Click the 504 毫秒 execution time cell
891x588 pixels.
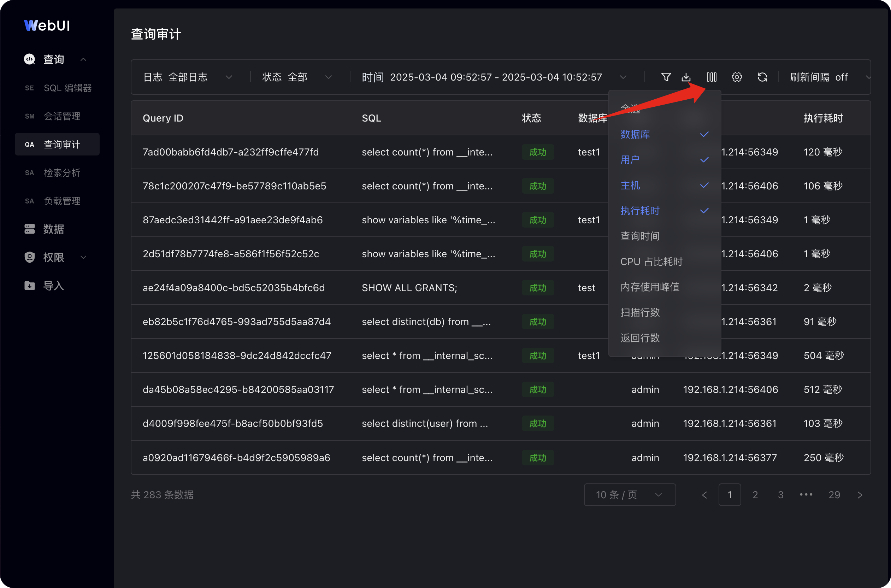[824, 355]
